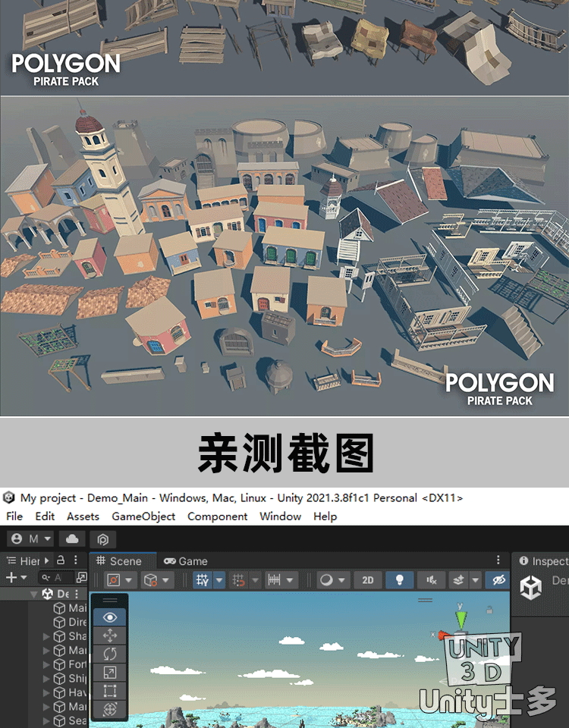Open the Demo_Main scene row three-dot menu
This screenshot has height=728, width=569.
(77, 594)
